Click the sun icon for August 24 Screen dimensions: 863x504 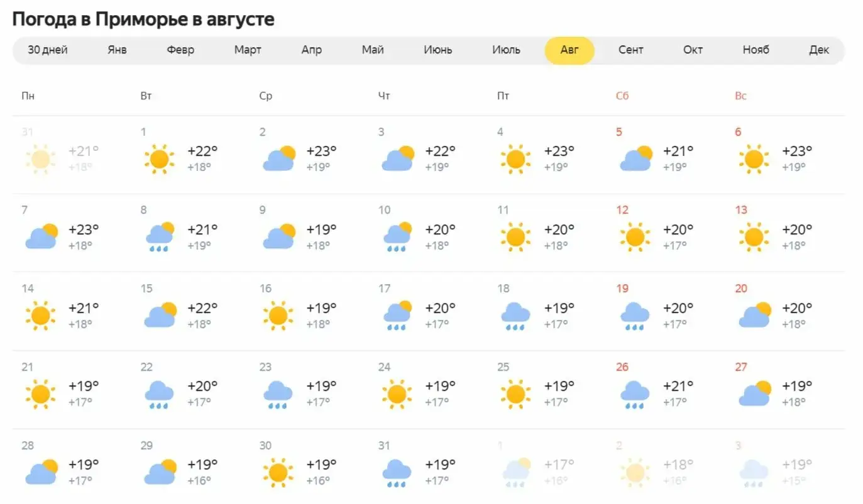[397, 394]
